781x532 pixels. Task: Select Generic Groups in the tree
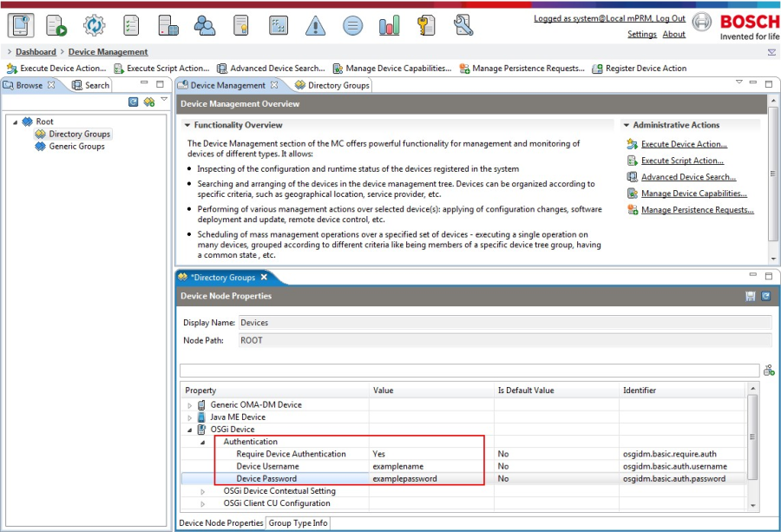(76, 147)
